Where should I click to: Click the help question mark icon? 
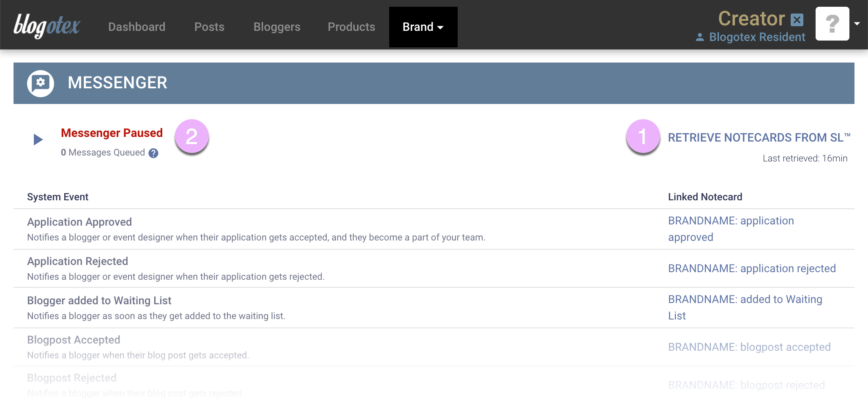(832, 24)
